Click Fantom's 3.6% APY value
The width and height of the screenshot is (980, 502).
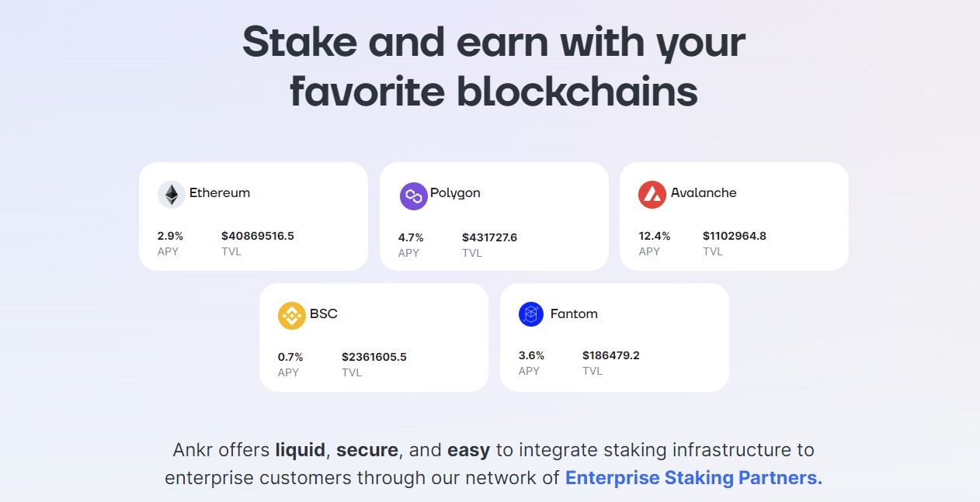531,355
